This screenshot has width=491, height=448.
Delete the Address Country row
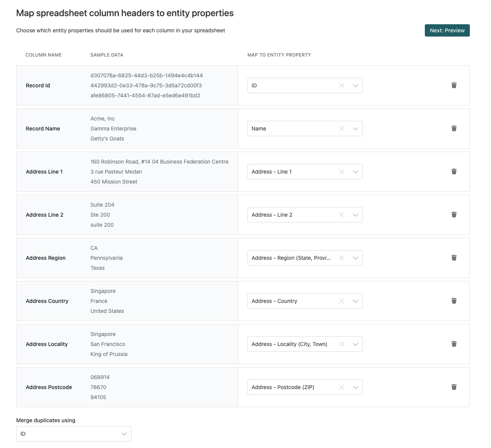[x=454, y=301]
